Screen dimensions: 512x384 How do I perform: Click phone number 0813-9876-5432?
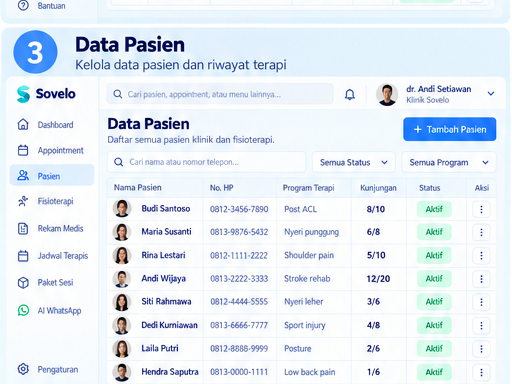[239, 232]
